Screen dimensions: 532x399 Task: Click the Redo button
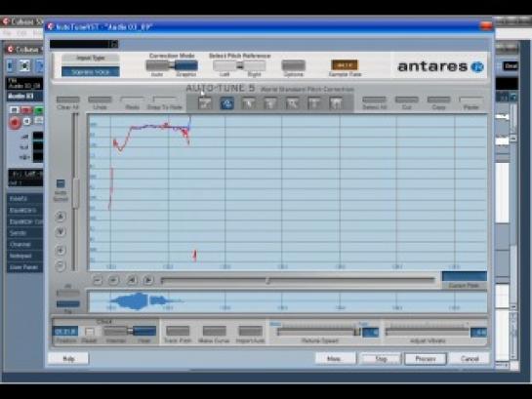pos(132,100)
